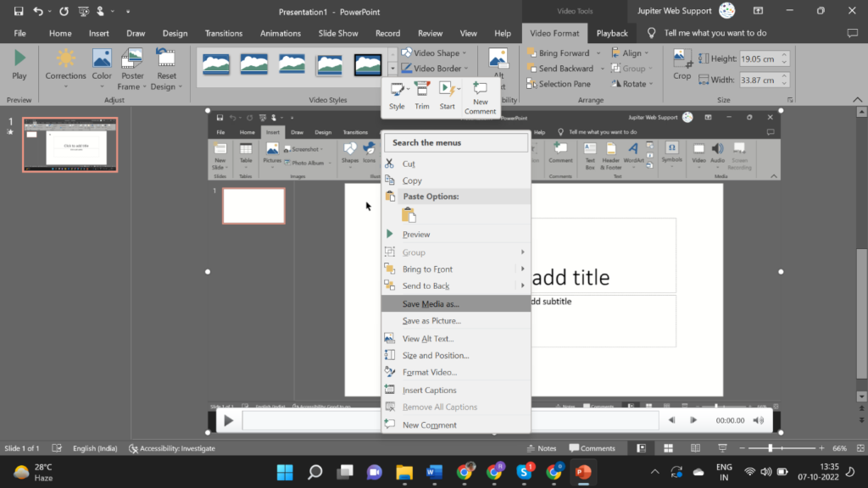
Task: Open the Insert ribbon tab
Action: [98, 33]
